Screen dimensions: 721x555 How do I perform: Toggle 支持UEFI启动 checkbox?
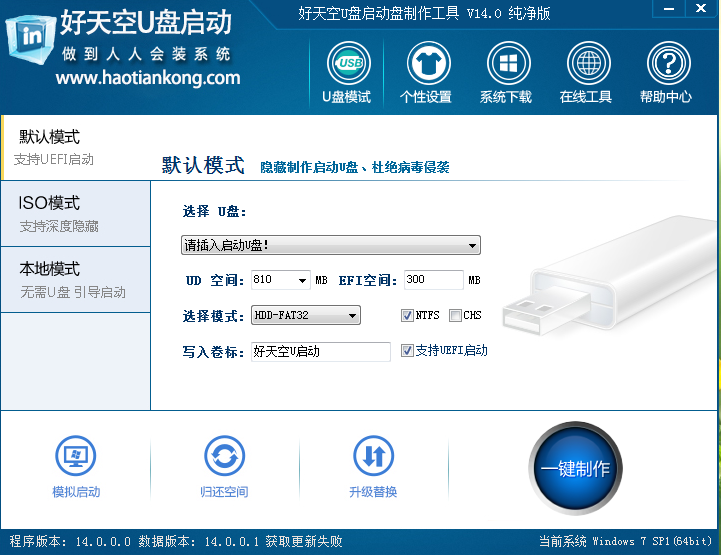tap(407, 351)
